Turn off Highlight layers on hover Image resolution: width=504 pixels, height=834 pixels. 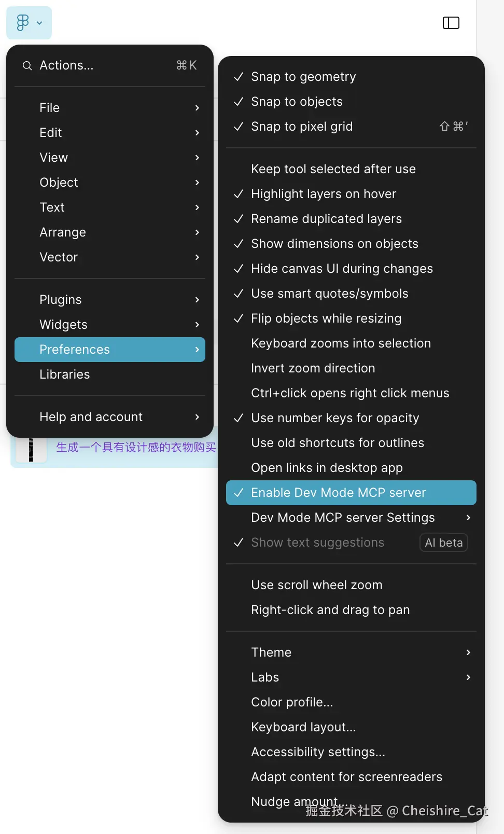pyautogui.click(x=323, y=194)
